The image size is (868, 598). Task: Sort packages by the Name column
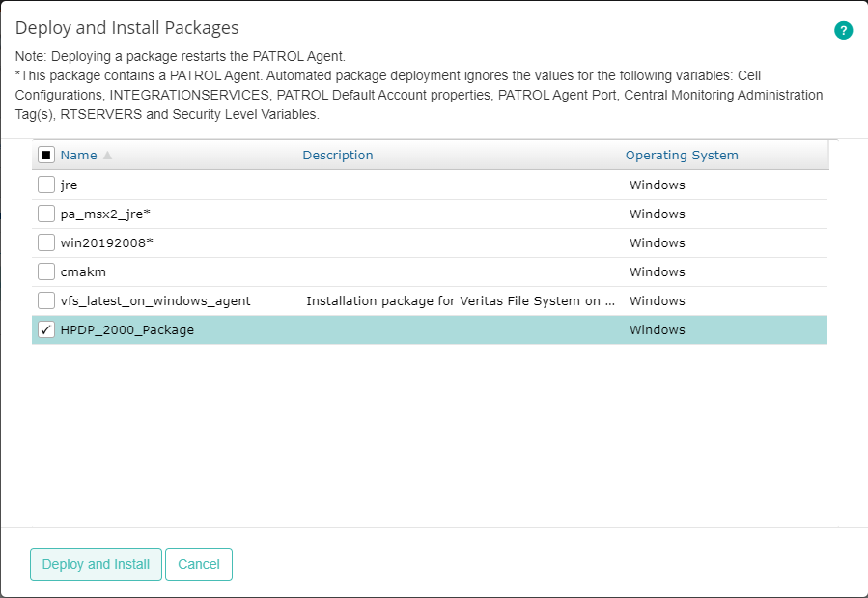(78, 155)
